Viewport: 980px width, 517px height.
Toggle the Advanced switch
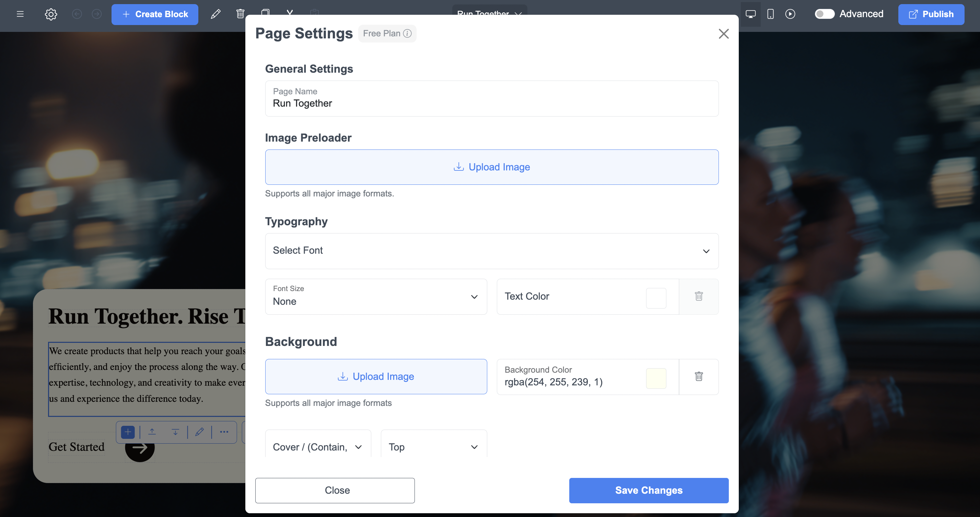(825, 14)
